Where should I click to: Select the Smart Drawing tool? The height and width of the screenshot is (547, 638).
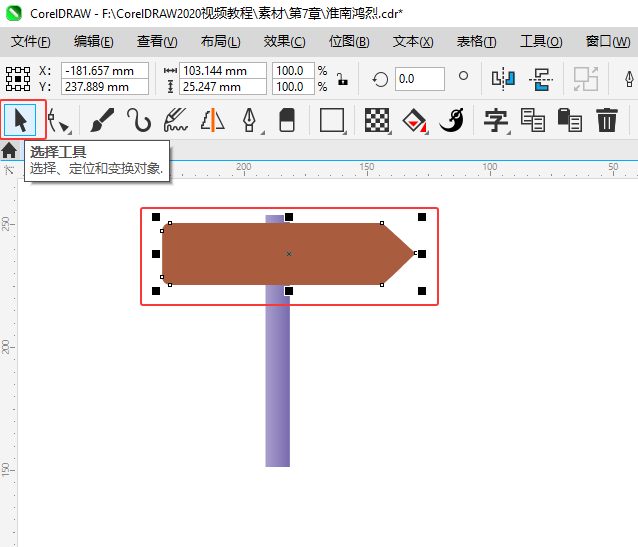tap(175, 120)
